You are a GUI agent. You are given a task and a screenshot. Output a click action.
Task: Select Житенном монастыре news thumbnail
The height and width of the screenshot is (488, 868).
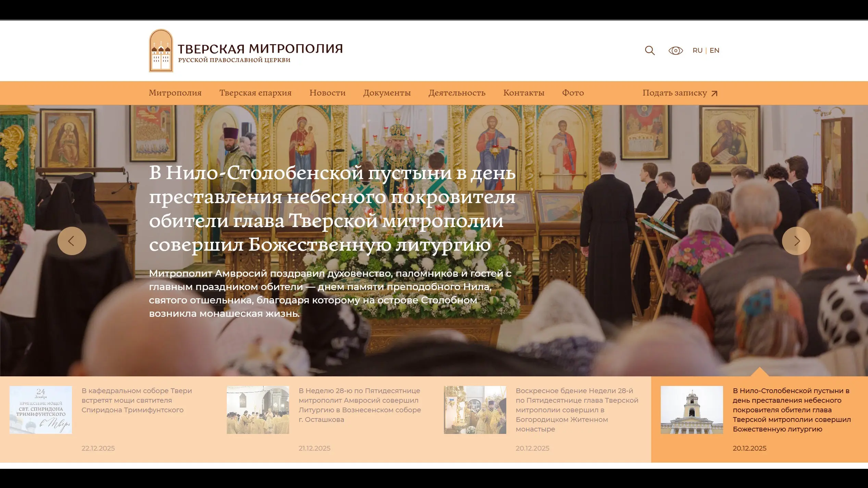click(x=475, y=410)
